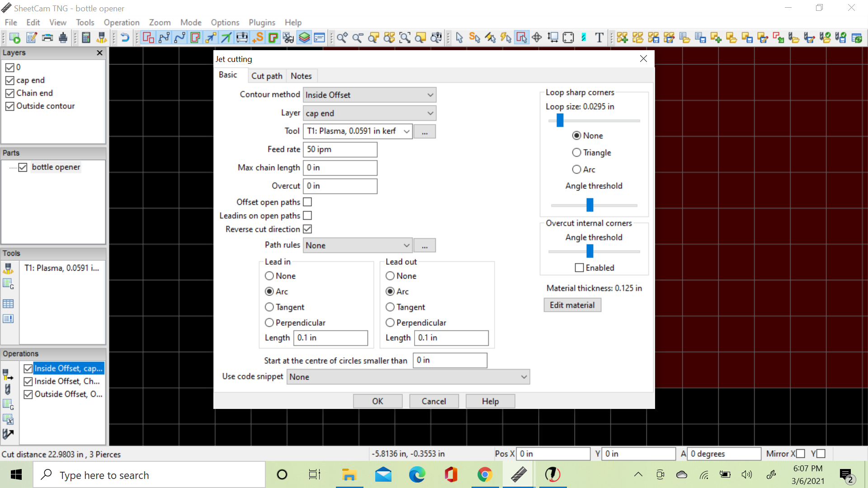Click the Loop size slider handle

[x=560, y=120]
